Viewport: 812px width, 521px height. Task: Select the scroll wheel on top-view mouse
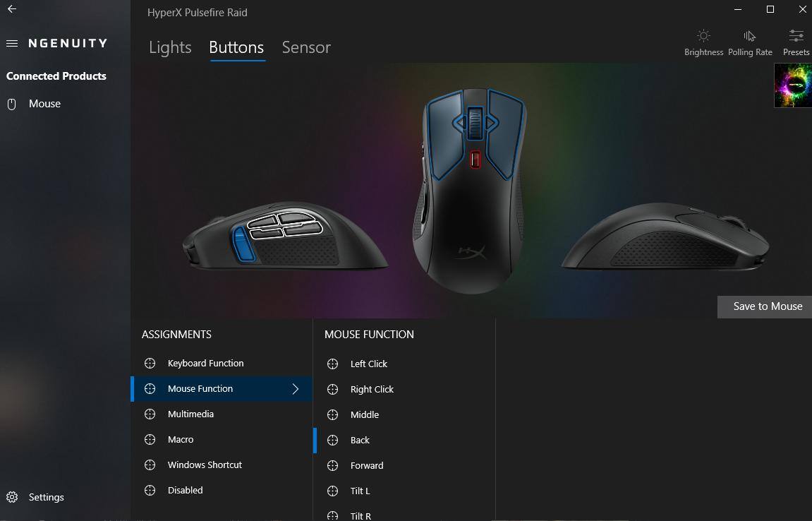click(475, 123)
